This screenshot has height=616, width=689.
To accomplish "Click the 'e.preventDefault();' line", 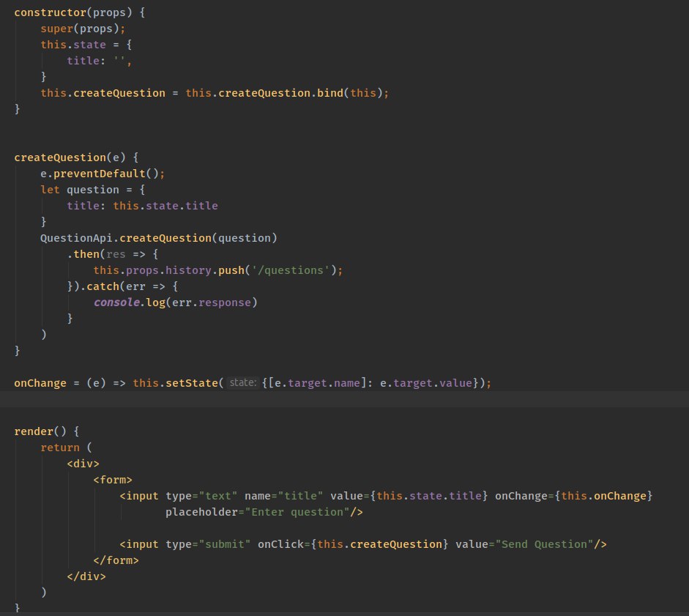I will pos(103,174).
